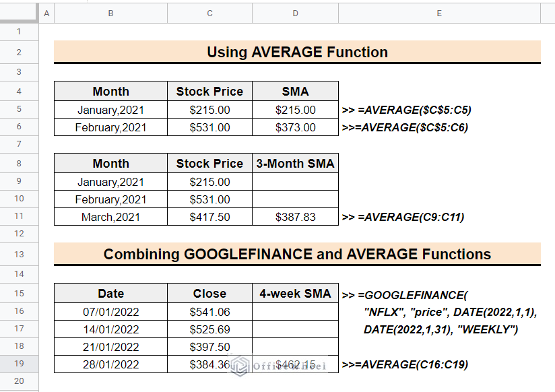Select the $525.69 close price
Image resolution: width=555 pixels, height=392 pixels.
coord(210,329)
